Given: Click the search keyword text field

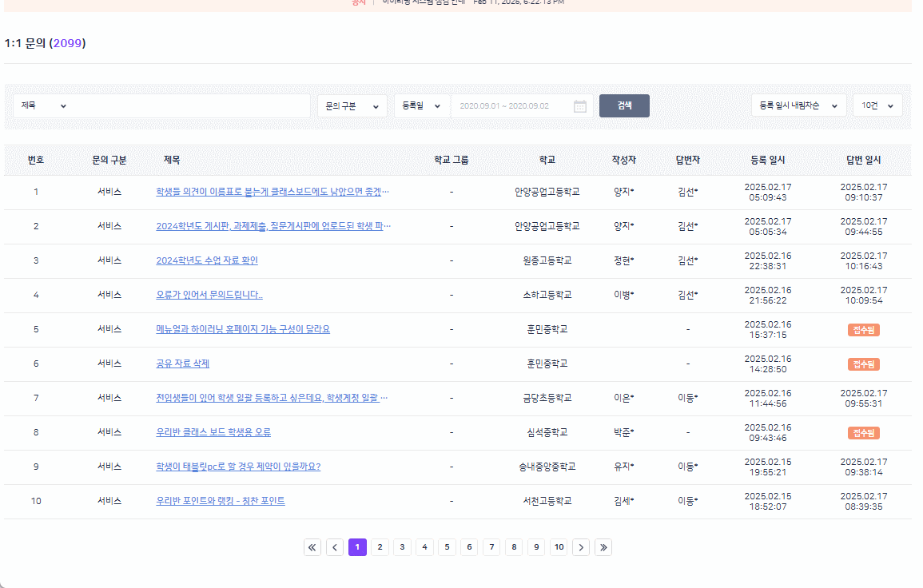Looking at the screenshot, I should (x=192, y=106).
